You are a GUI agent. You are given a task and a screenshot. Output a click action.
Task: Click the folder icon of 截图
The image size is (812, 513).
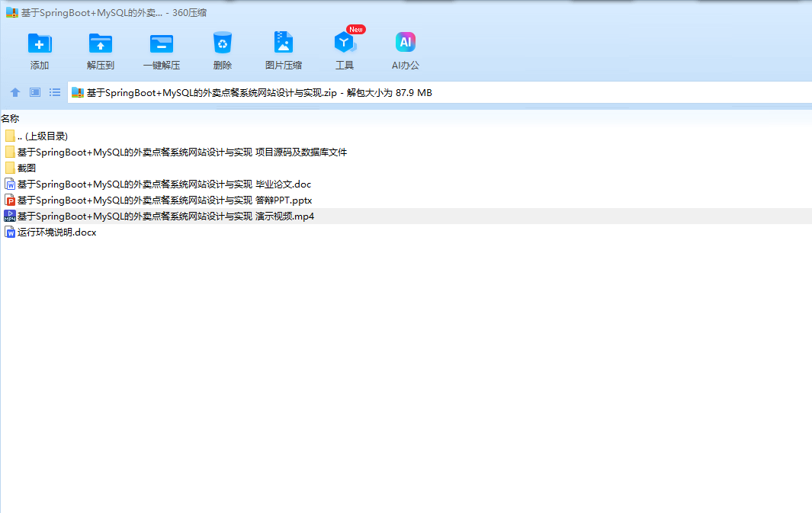pos(10,168)
